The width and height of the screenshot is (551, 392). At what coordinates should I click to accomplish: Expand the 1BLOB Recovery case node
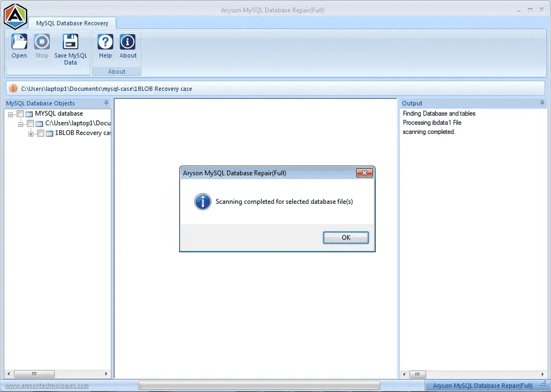[x=31, y=134]
